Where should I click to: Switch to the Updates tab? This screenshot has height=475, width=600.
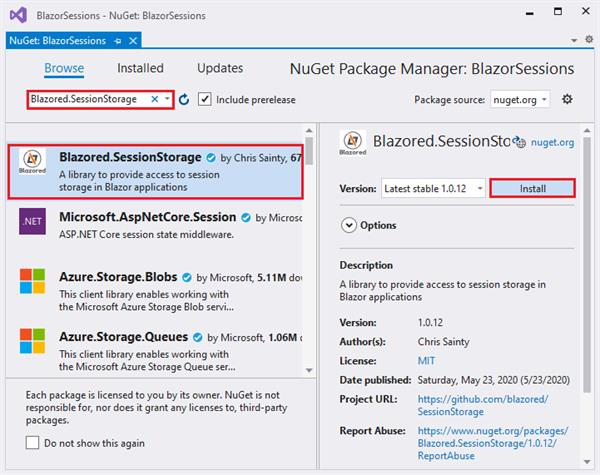point(220,69)
